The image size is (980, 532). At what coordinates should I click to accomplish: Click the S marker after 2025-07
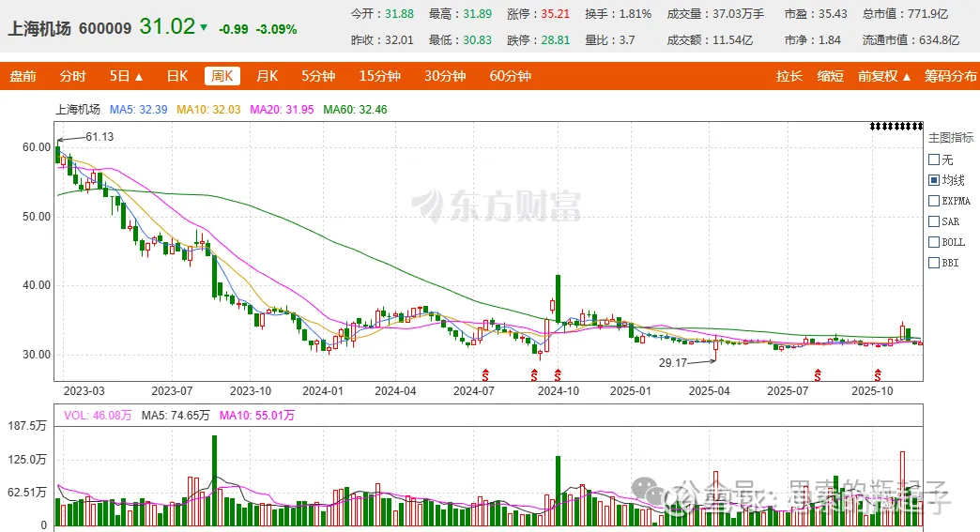click(817, 374)
